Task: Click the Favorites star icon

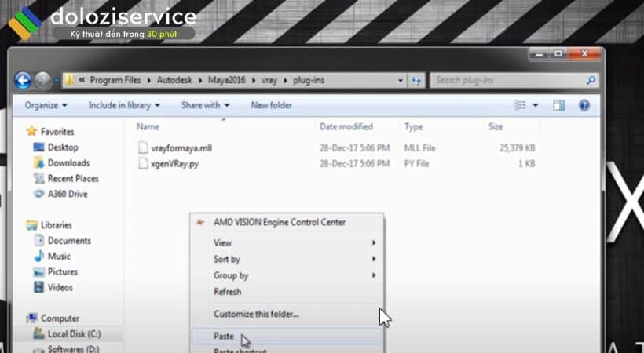Action: point(31,131)
